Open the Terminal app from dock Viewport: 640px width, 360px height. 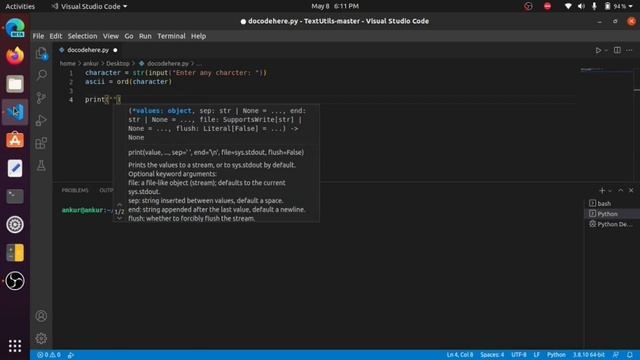coord(15,196)
